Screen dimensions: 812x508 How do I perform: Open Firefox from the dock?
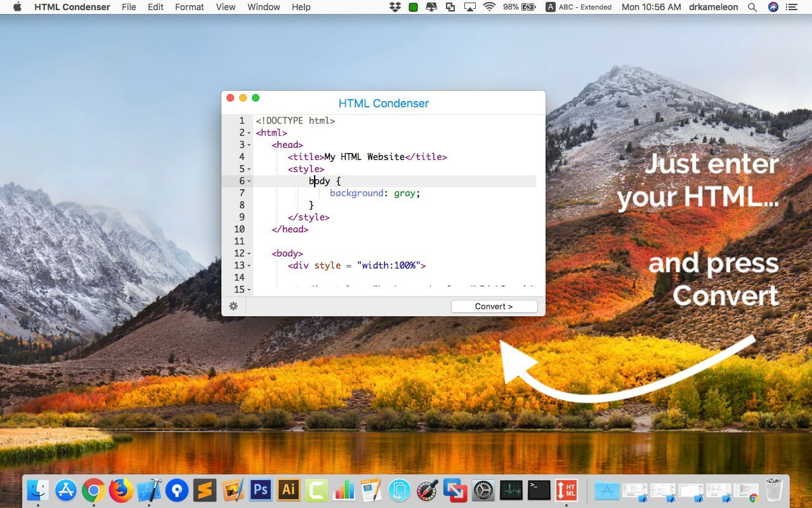[121, 490]
